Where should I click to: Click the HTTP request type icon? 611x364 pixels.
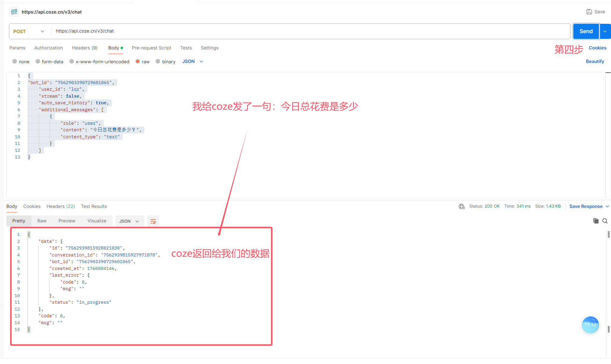point(14,12)
